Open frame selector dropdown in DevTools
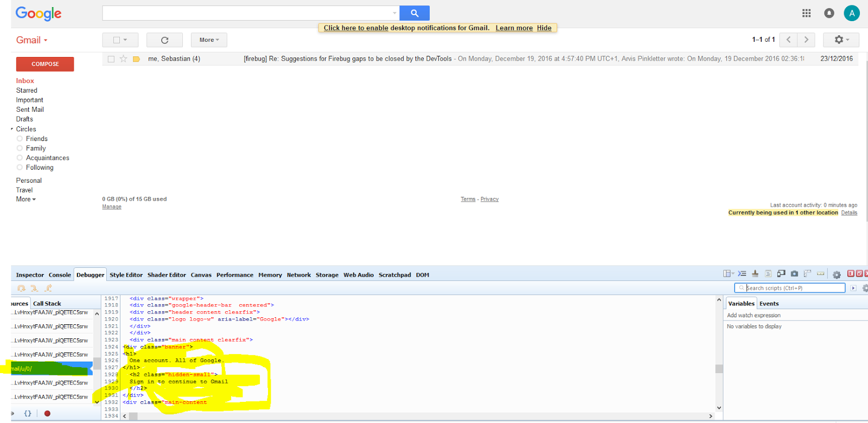868x423 pixels. (729, 273)
